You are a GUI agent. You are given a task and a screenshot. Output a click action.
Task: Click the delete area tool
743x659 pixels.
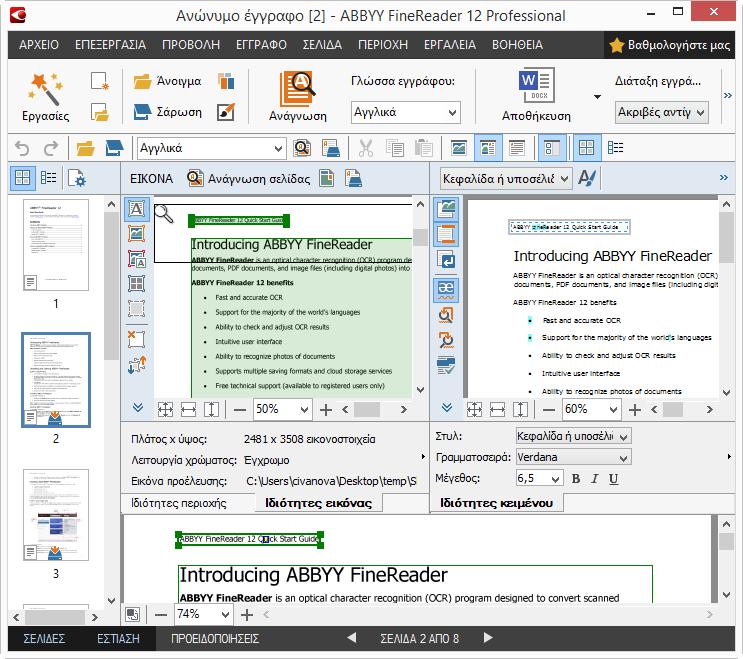click(x=136, y=339)
